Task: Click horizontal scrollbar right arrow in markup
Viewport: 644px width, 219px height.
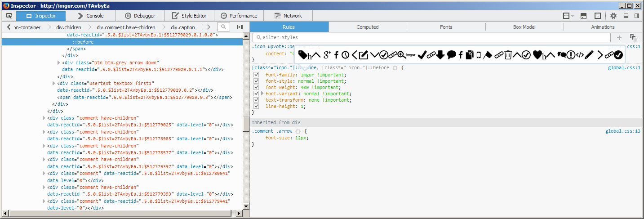Action: coord(240,213)
